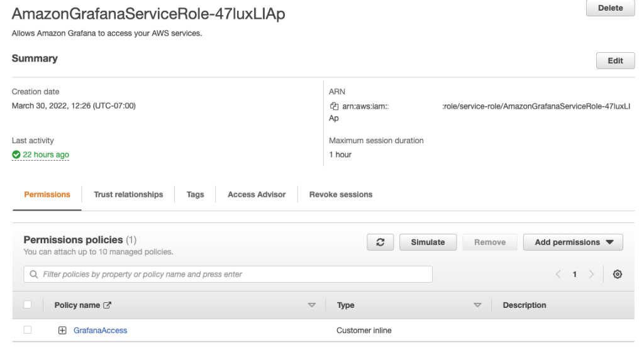Click the Simulate button
The image size is (644, 350).
pos(428,242)
